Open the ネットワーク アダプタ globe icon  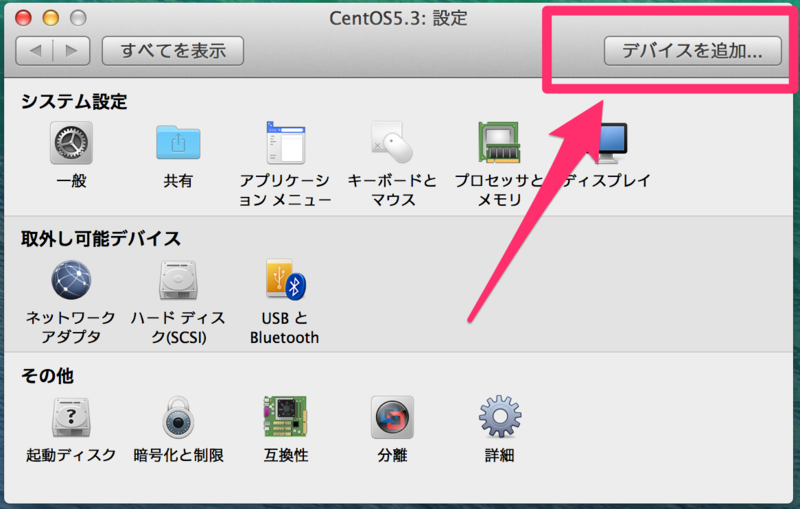point(71,280)
